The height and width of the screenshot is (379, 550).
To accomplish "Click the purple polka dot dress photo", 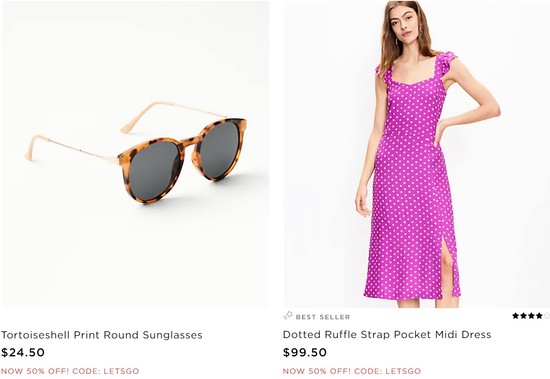I will (x=417, y=154).
